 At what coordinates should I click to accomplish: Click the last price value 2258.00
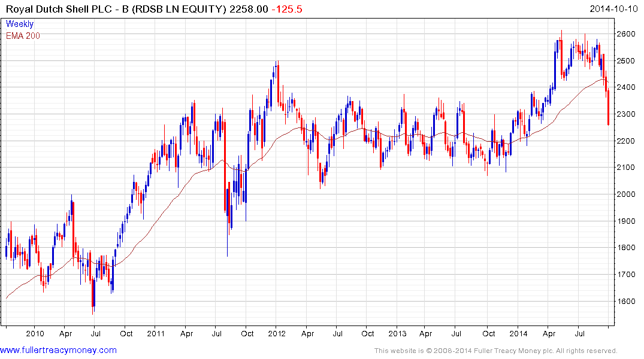click(249, 9)
